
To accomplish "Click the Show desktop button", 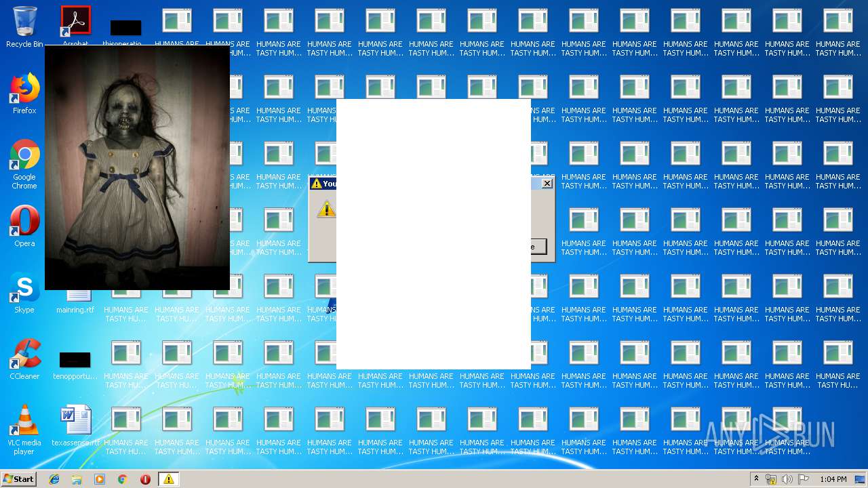I will tap(861, 479).
